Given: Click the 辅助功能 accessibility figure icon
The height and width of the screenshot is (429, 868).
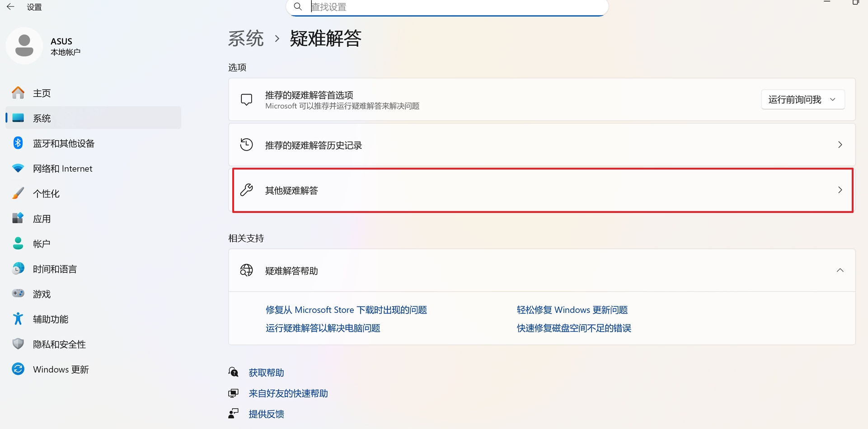Looking at the screenshot, I should [x=18, y=319].
